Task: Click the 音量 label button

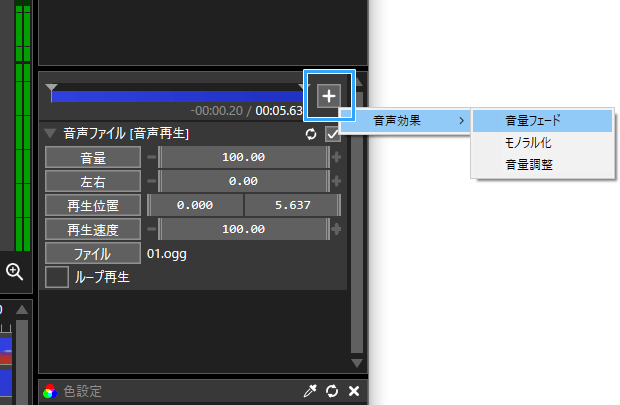Action: click(x=93, y=157)
